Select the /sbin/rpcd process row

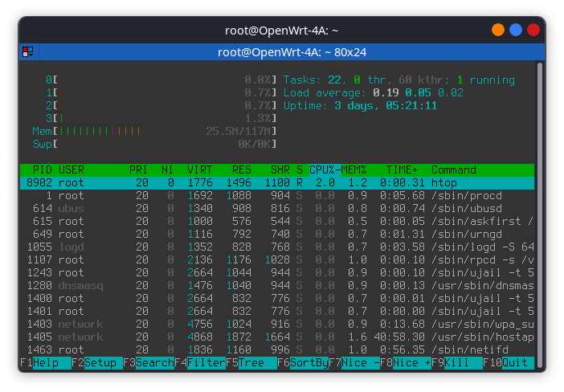(x=277, y=260)
